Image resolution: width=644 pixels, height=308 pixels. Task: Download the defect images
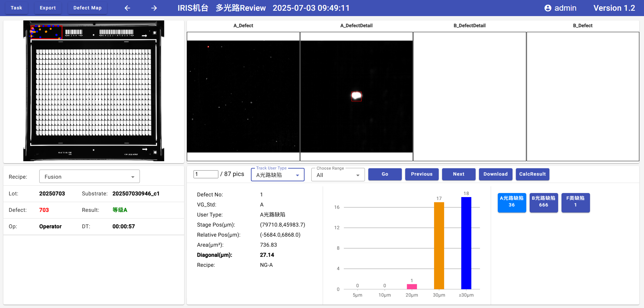coord(495,174)
